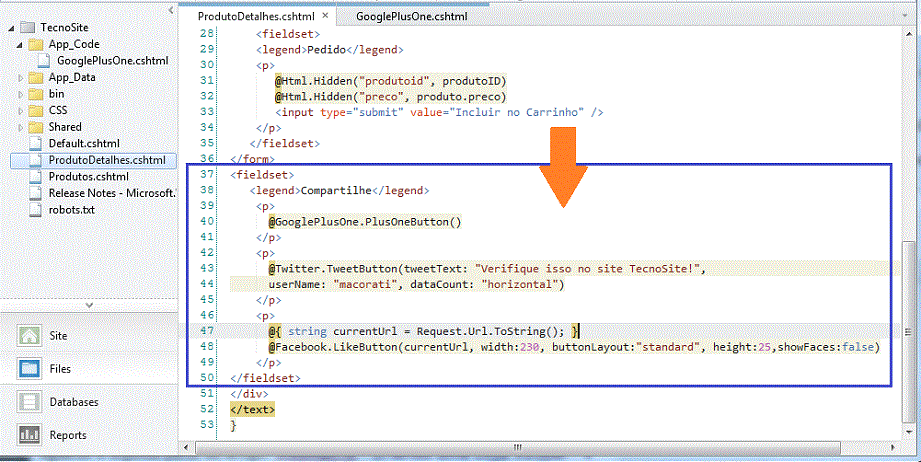Select Release Notes - Microsoft file
921x462 pixels.
tap(112, 193)
